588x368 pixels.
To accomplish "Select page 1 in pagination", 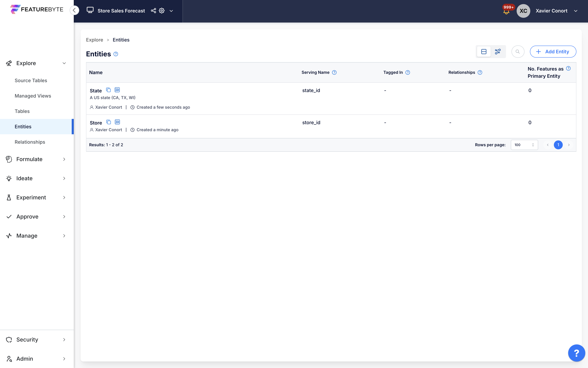I will [558, 145].
